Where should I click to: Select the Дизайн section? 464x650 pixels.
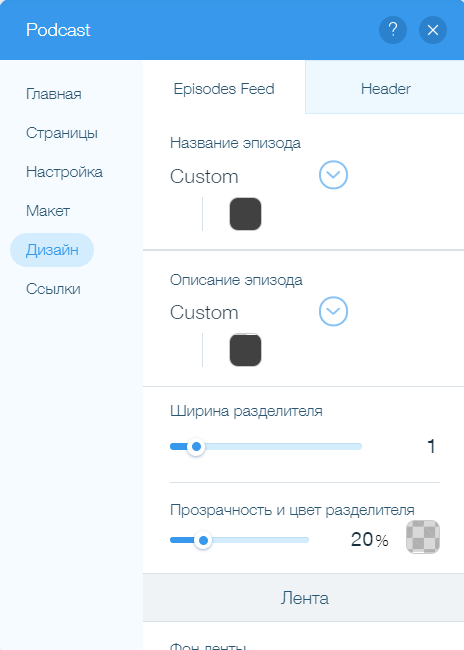[52, 250]
